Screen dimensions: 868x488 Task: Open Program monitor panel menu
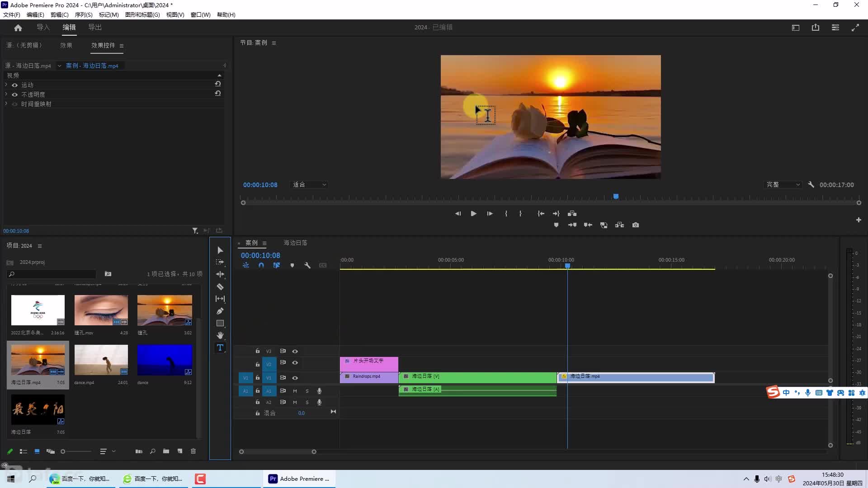tap(274, 43)
